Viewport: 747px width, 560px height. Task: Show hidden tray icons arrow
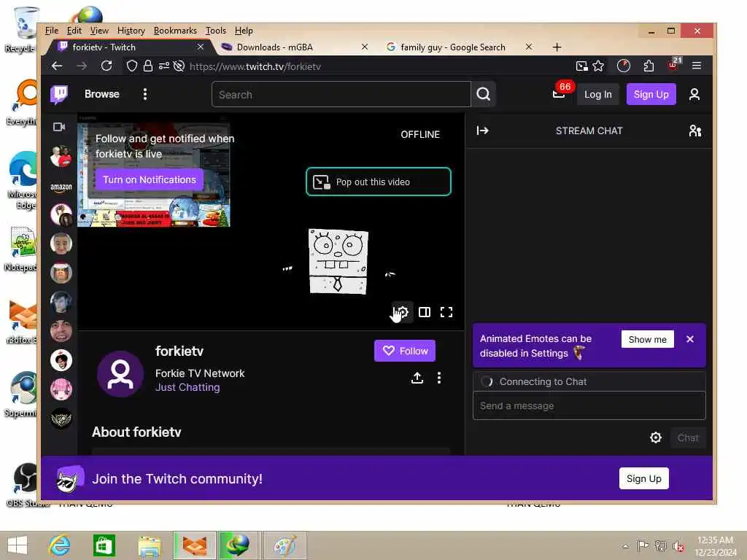click(x=625, y=546)
